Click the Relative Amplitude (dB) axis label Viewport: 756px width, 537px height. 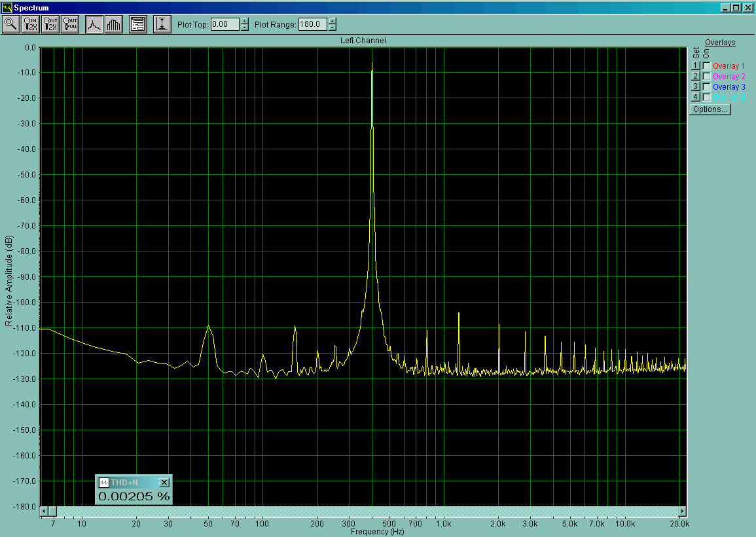coord(9,281)
